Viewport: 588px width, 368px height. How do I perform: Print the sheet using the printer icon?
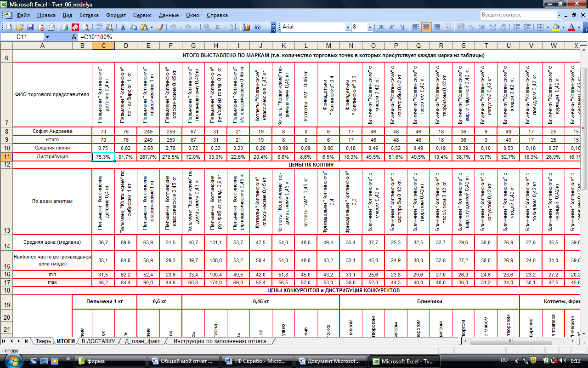pos(65,27)
